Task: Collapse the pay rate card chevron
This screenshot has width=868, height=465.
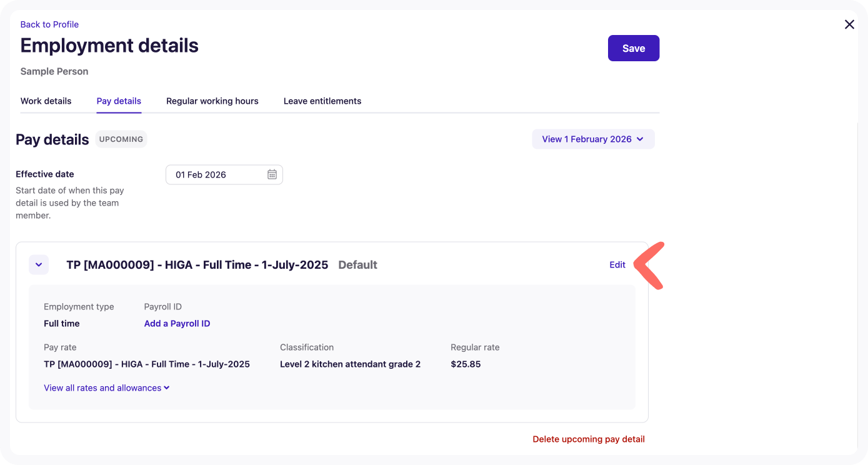Action: coord(39,265)
